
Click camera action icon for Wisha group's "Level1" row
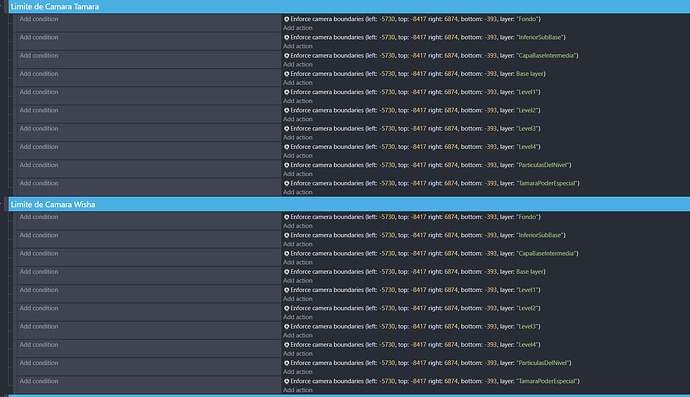tap(286, 290)
